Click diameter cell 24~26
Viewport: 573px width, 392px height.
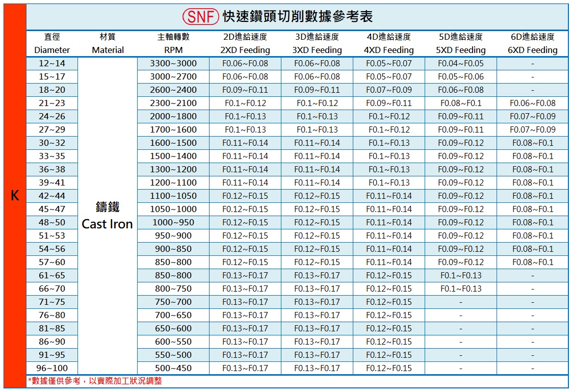coord(52,117)
